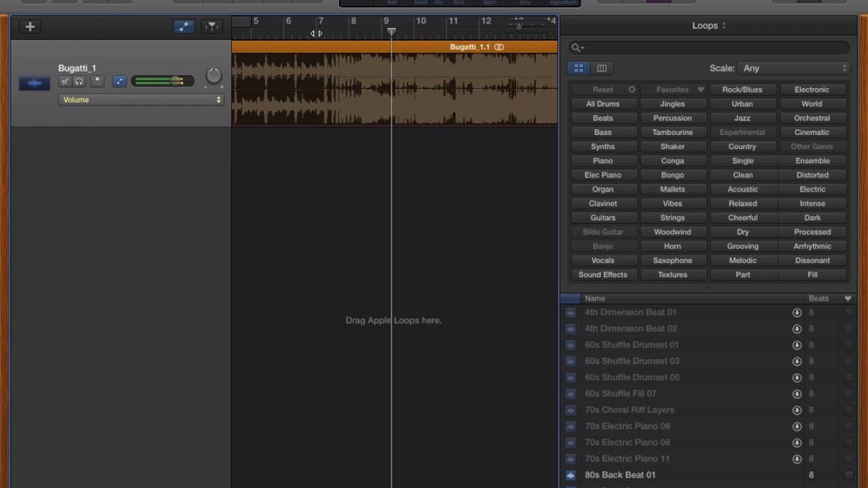The image size is (868, 488).
Task: Favorite the 80s Back Beat 01 loop
Action: [848, 475]
